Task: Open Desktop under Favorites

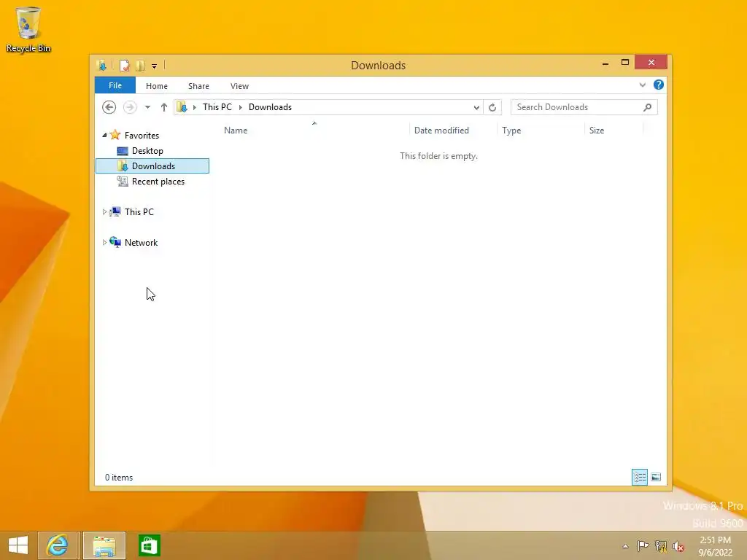Action: [147, 151]
